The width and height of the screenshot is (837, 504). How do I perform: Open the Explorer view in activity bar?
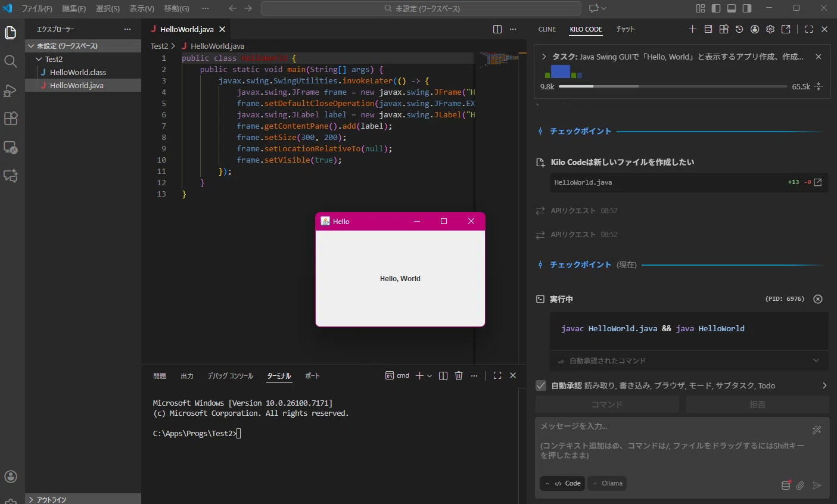[11, 33]
